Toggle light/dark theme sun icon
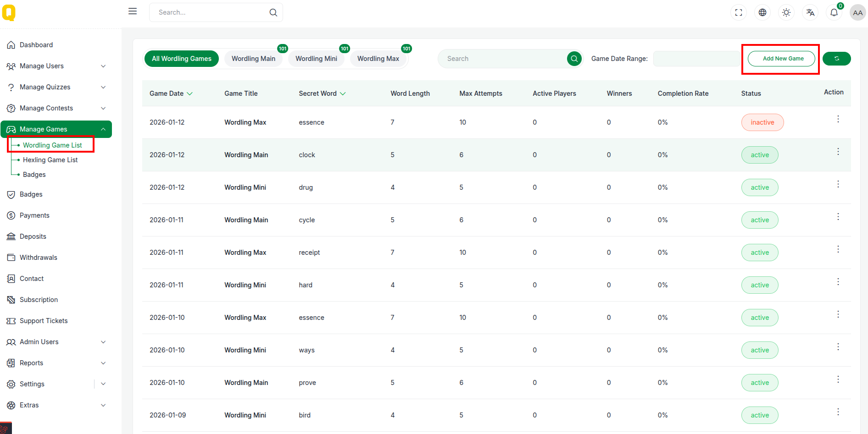The height and width of the screenshot is (434, 868). click(786, 12)
